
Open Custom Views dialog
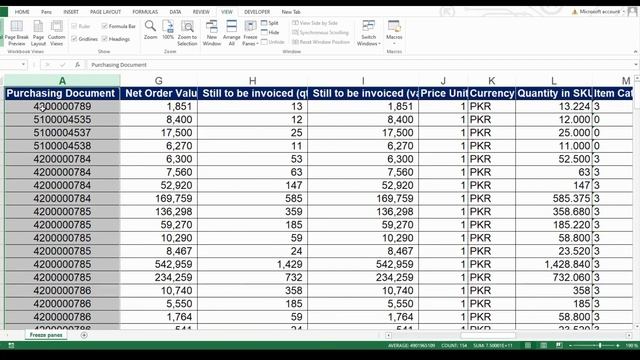coord(56,33)
